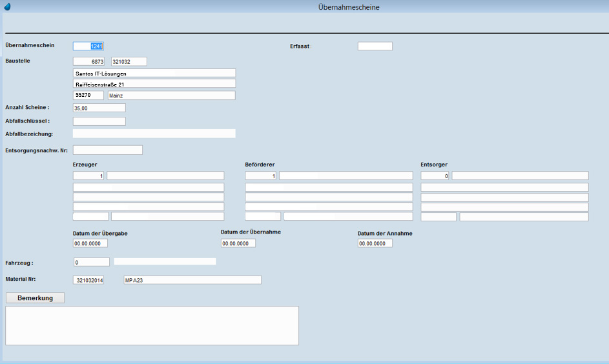This screenshot has width=609, height=364.
Task: Click the Entsorger number field
Action: [435, 176]
